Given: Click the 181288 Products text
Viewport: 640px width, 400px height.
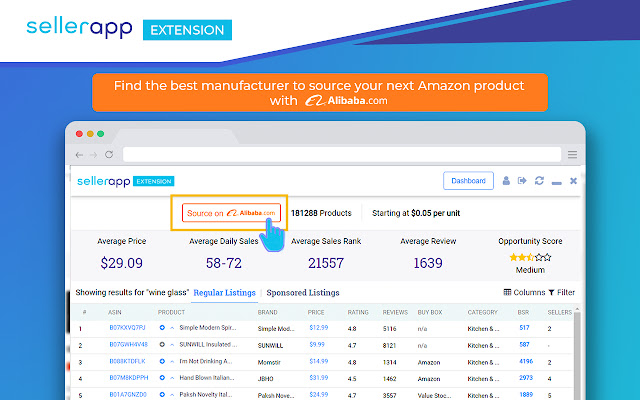Looking at the screenshot, I should point(321,213).
